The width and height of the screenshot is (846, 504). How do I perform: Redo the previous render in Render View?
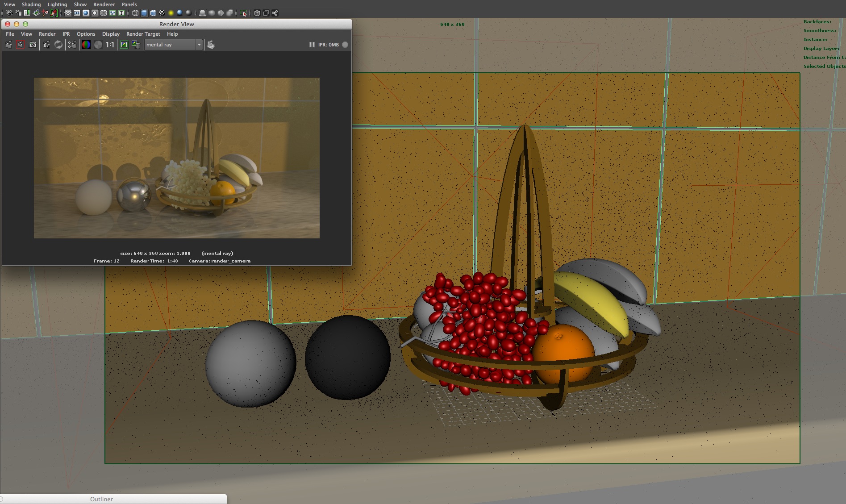point(8,45)
